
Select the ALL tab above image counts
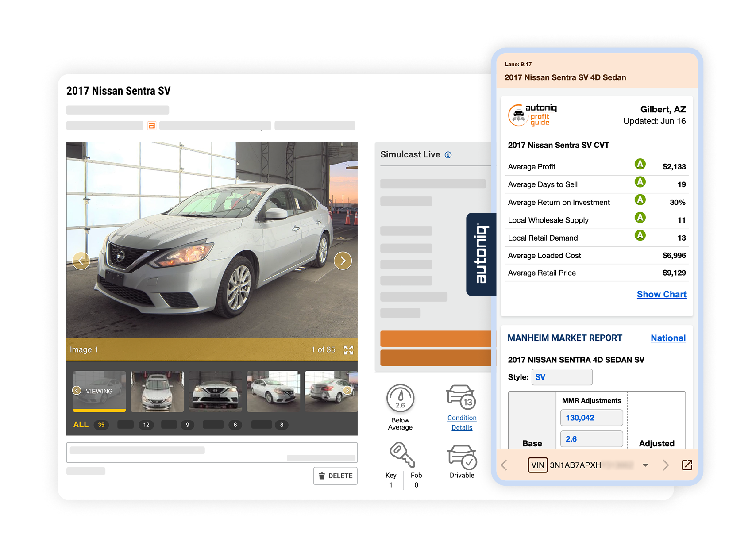tap(81, 424)
